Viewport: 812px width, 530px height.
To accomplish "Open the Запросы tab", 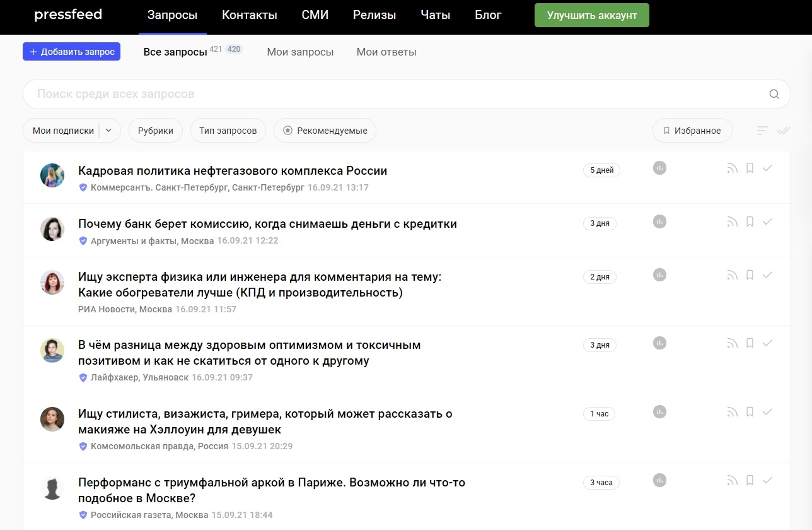I will tap(172, 15).
